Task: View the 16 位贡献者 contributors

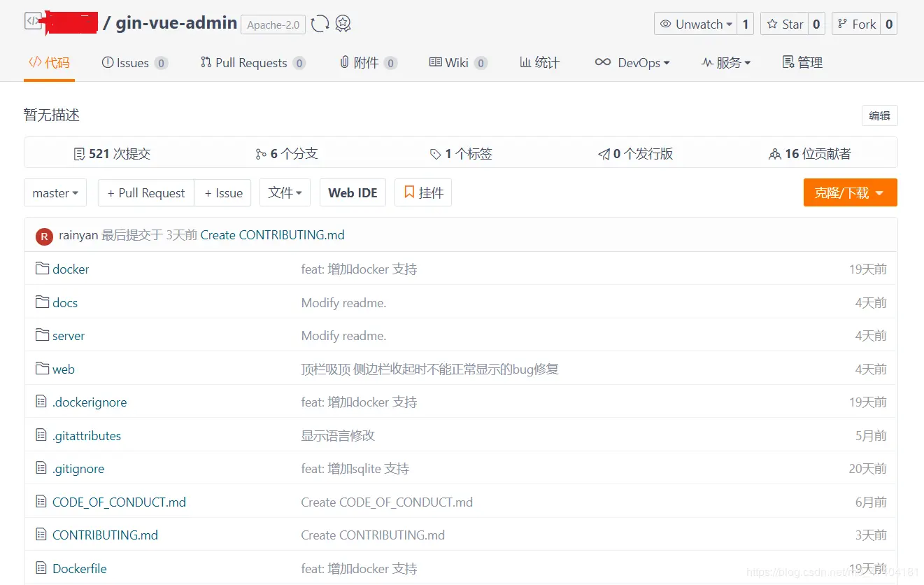Action: [x=810, y=154]
